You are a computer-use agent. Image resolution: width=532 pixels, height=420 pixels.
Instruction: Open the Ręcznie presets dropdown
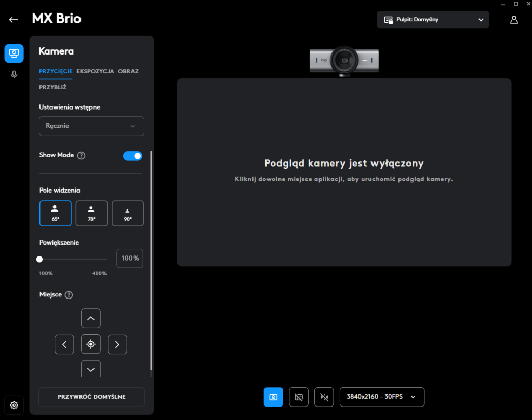coord(91,126)
